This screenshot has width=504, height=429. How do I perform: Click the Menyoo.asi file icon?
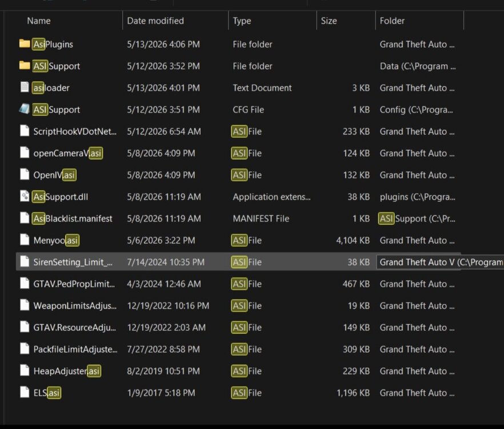tap(25, 240)
